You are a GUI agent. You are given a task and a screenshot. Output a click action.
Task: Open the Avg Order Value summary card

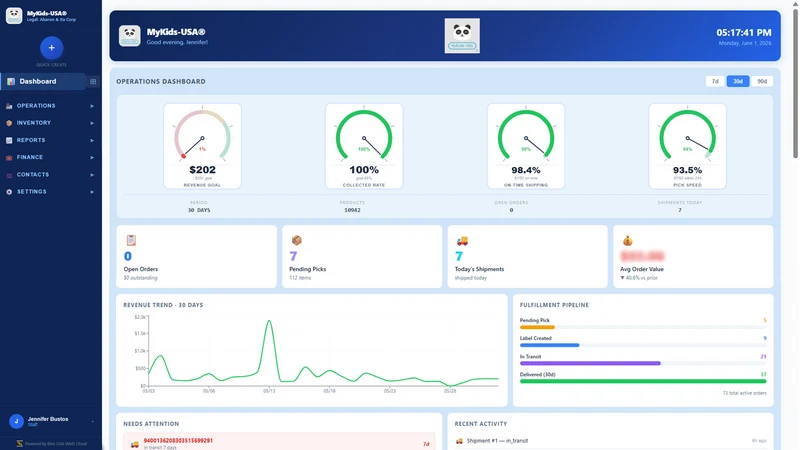(693, 257)
